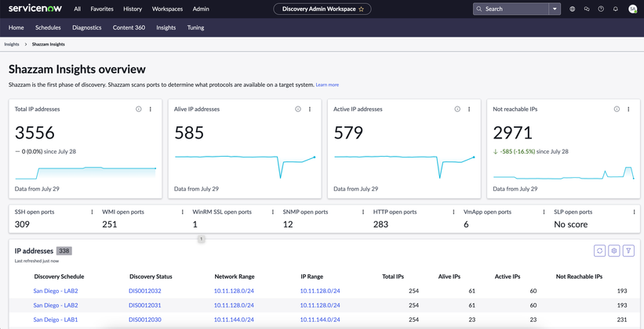Open the Admin menu

201,9
